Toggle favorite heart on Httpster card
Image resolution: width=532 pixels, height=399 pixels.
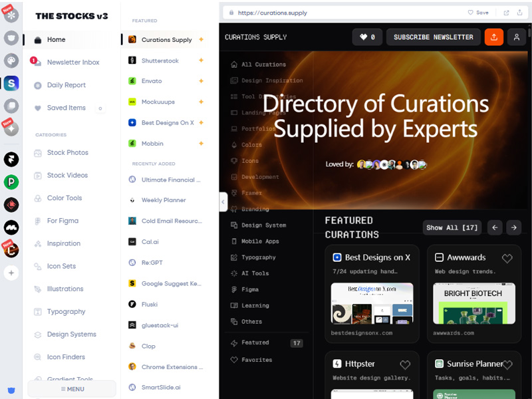click(x=405, y=364)
